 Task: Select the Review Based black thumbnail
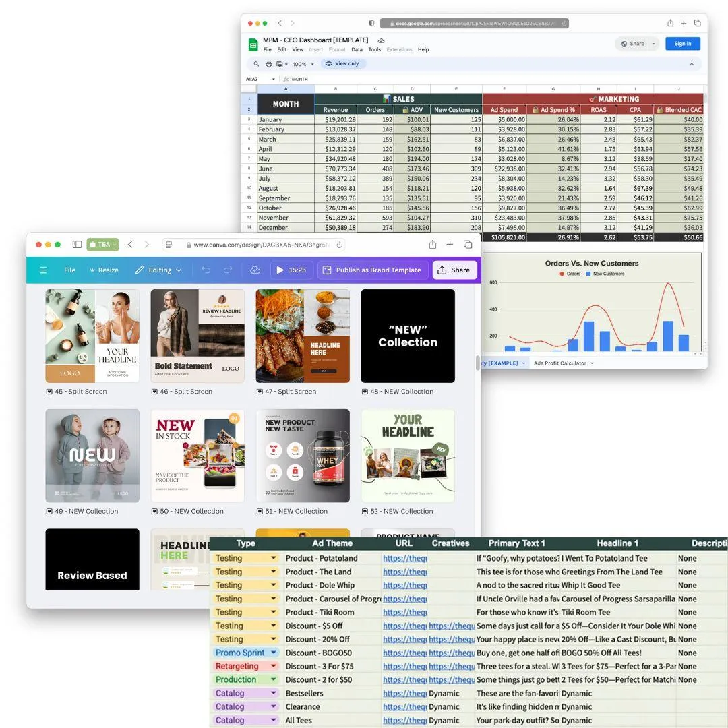tap(92, 559)
